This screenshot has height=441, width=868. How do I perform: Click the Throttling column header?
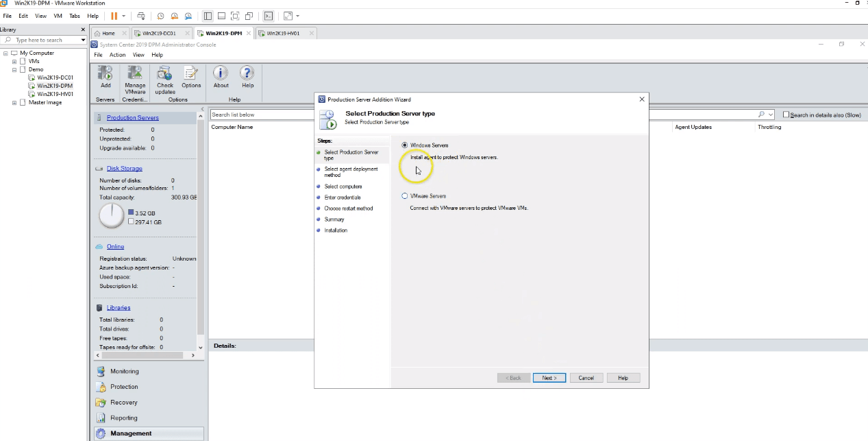coord(769,127)
